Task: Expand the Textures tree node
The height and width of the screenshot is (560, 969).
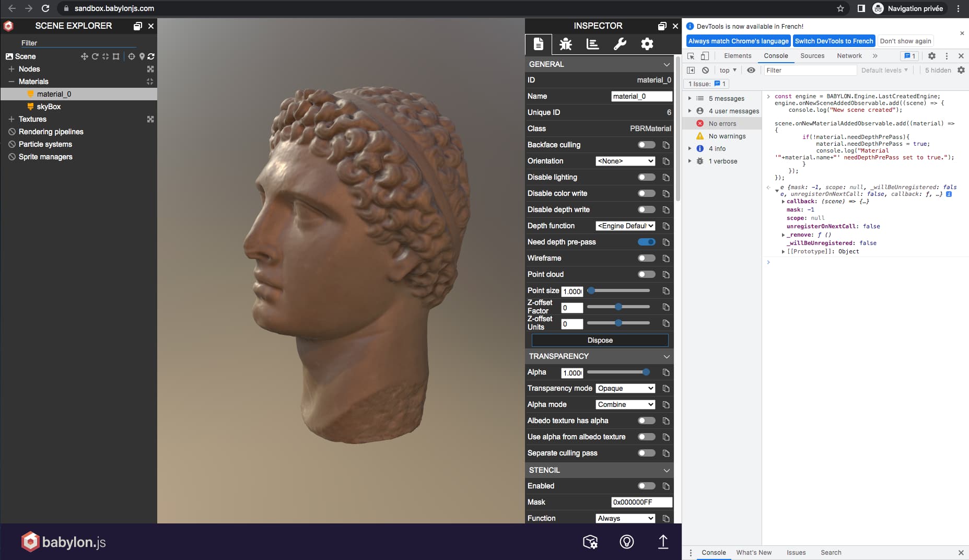Action: (x=11, y=119)
